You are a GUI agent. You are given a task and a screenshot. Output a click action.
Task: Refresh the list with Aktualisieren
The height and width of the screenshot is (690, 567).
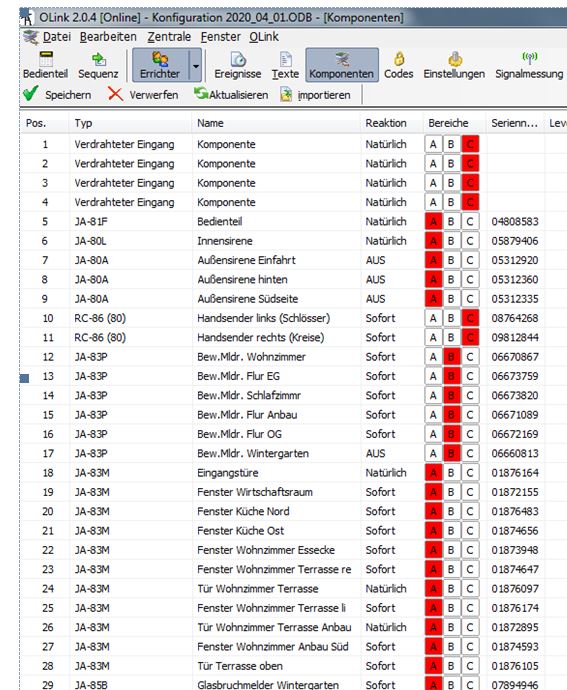click(232, 94)
